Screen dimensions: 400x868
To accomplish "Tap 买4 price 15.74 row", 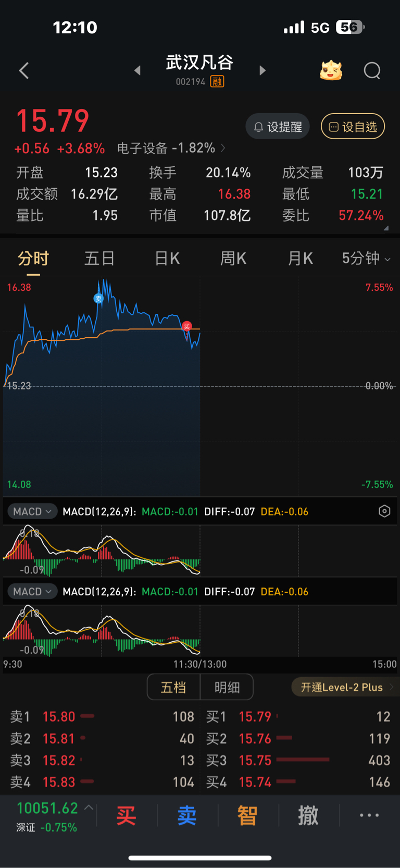I will (x=298, y=782).
